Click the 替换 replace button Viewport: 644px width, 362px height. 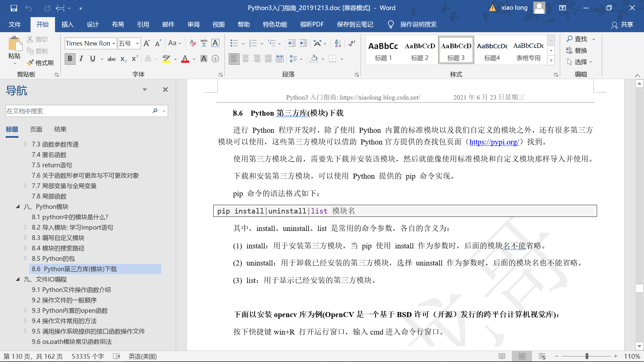(x=577, y=51)
